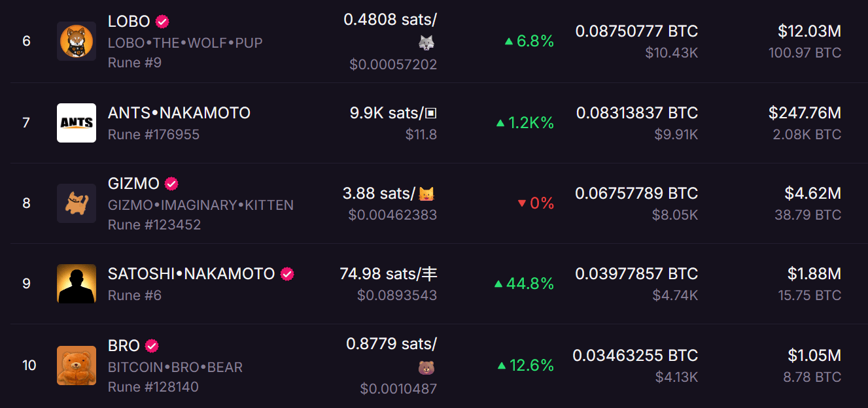
Task: Click verified checkmark next to SATOSHI•NAKAMOTO
Action: pyautogui.click(x=287, y=274)
